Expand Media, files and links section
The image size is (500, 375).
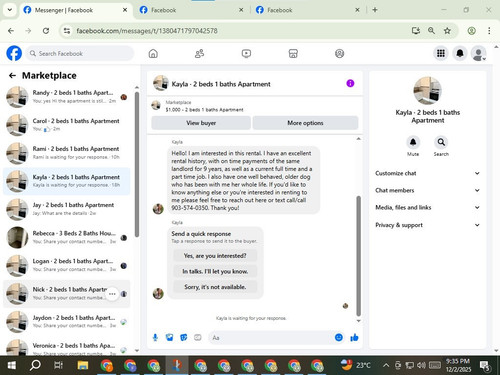428,207
